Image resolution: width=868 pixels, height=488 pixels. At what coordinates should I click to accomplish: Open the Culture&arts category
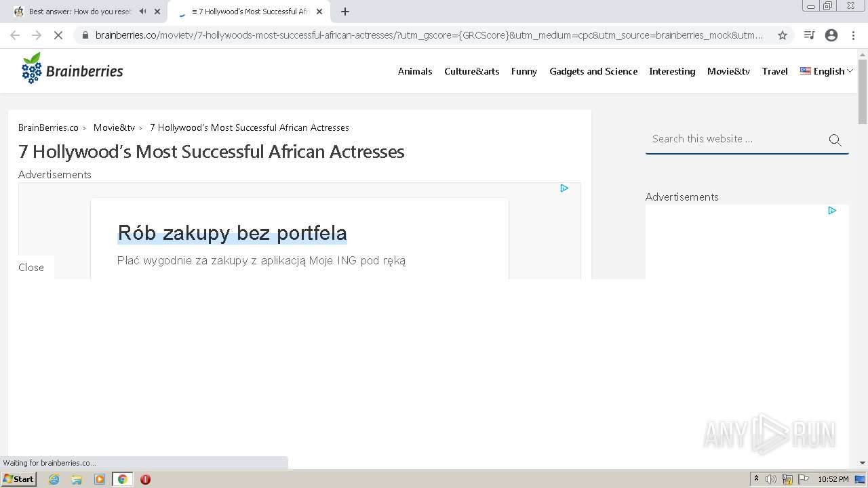pos(472,71)
